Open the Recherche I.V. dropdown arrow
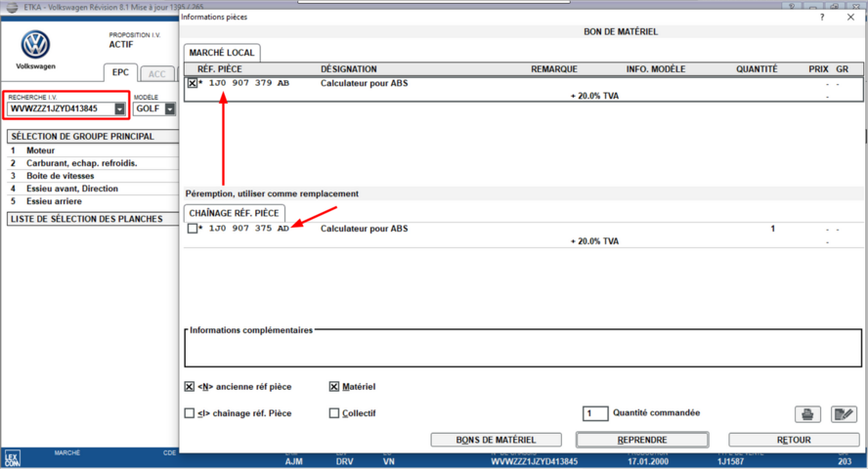The image size is (868, 469). (x=119, y=109)
